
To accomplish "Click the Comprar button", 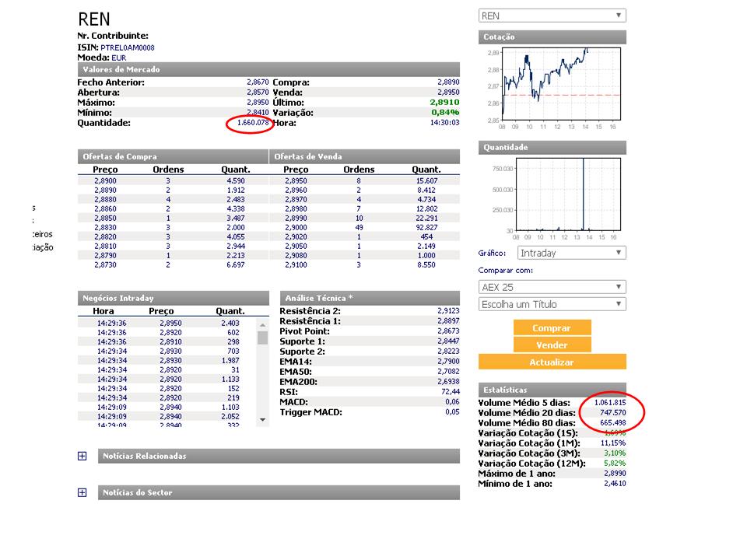I will coord(552,327).
